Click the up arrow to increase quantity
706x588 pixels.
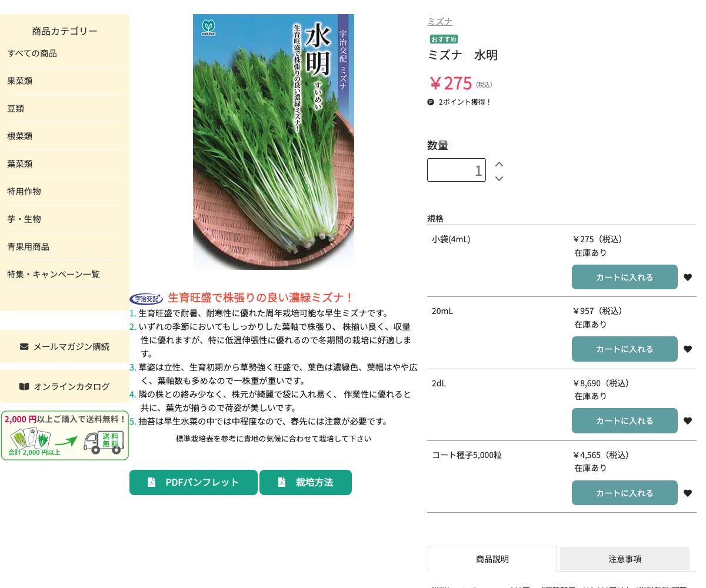[x=499, y=164]
